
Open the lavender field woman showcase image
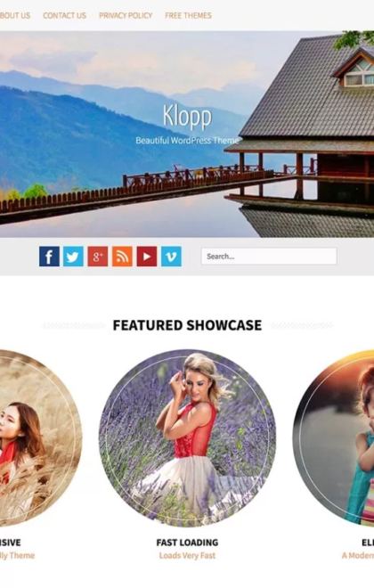[x=187, y=438]
